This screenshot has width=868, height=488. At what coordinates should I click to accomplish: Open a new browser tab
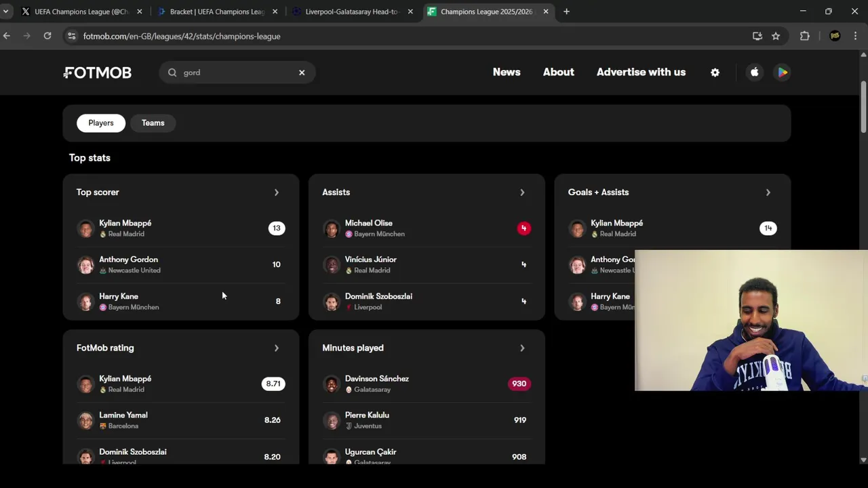[x=566, y=12]
